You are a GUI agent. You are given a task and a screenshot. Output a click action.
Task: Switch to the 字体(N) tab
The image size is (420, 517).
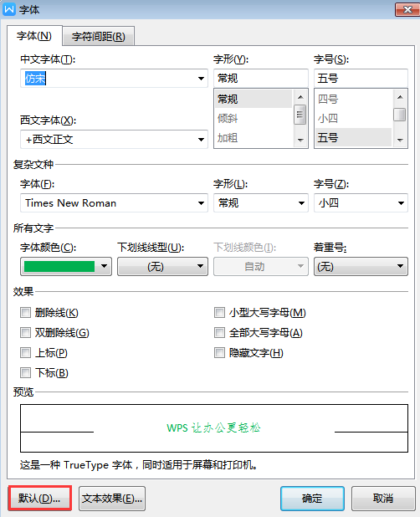(x=34, y=36)
